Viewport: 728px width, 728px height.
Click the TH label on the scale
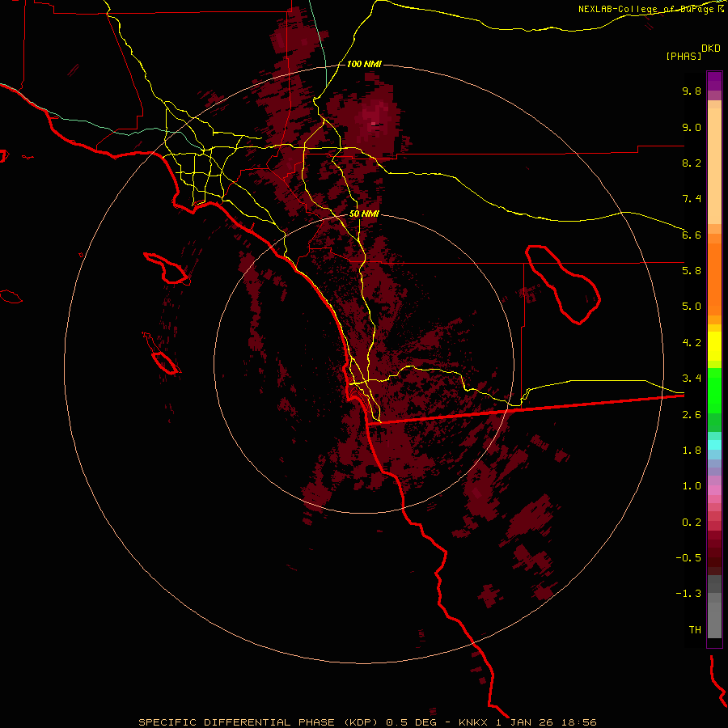pos(695,630)
